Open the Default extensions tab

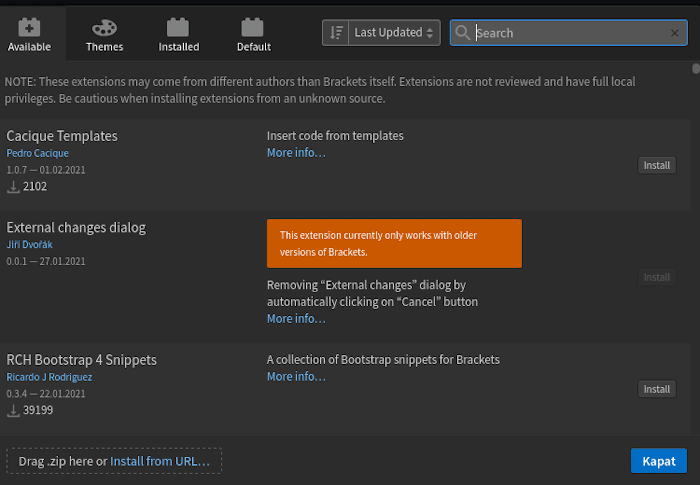pyautogui.click(x=254, y=35)
